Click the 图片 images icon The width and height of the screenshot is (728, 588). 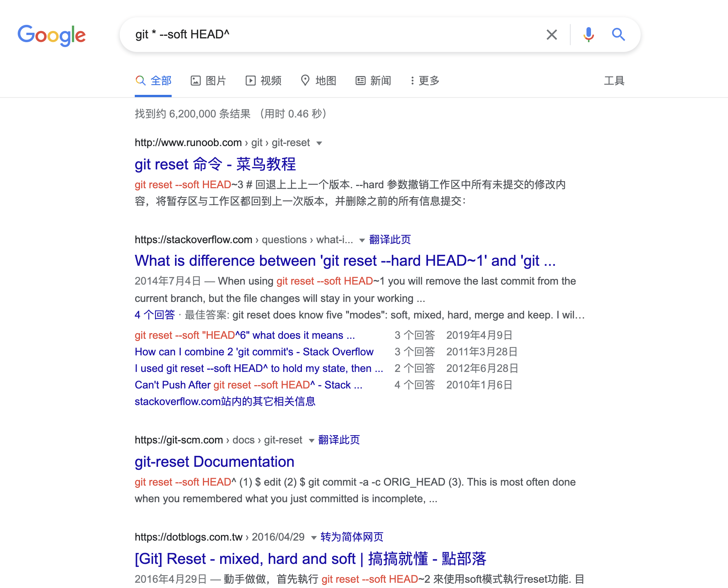tap(195, 81)
